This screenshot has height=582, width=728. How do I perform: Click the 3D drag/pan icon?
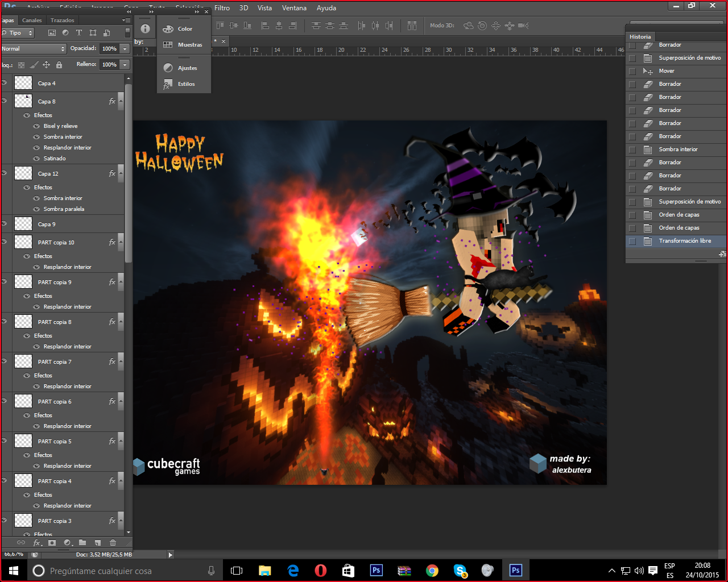pyautogui.click(x=496, y=26)
